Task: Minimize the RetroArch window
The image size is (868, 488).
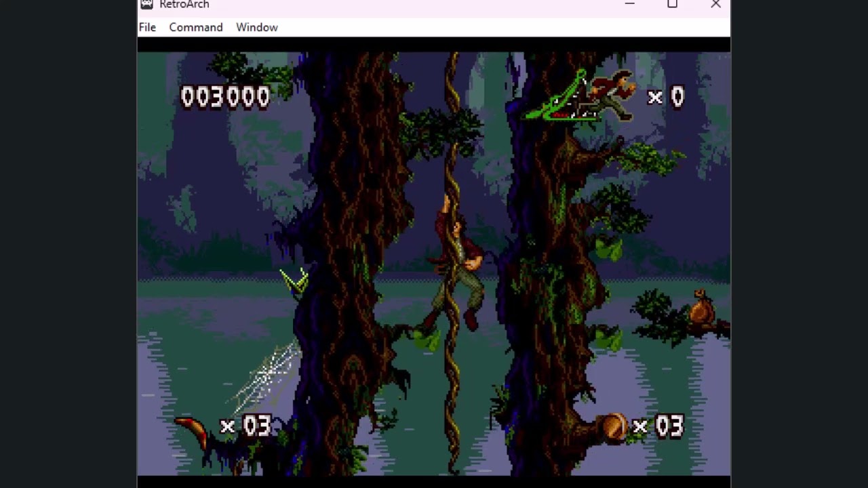Action: pos(629,4)
